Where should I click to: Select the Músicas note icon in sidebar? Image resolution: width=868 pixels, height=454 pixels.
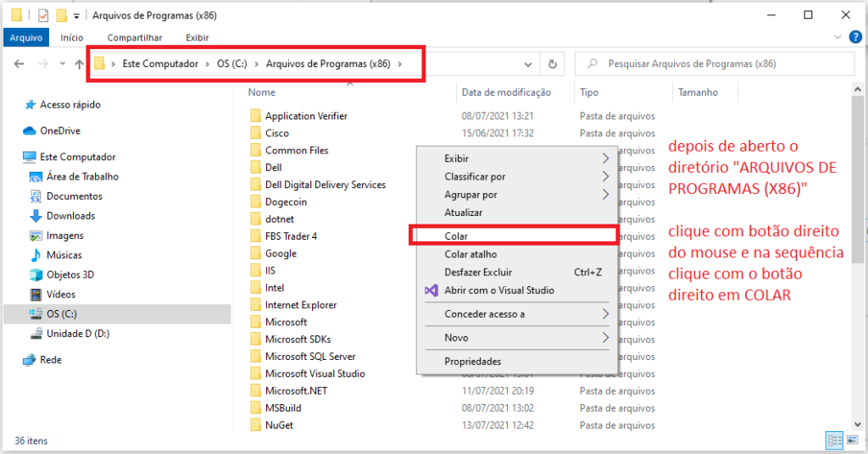pos(36,255)
